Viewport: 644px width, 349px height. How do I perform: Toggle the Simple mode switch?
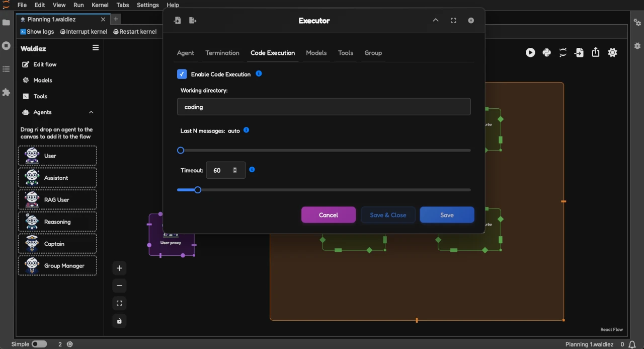coord(39,344)
